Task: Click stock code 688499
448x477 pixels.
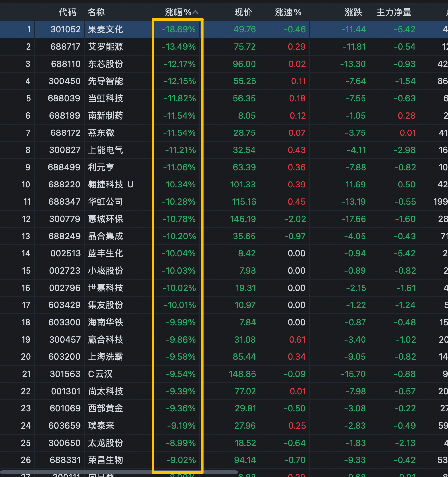Action: pos(64,167)
